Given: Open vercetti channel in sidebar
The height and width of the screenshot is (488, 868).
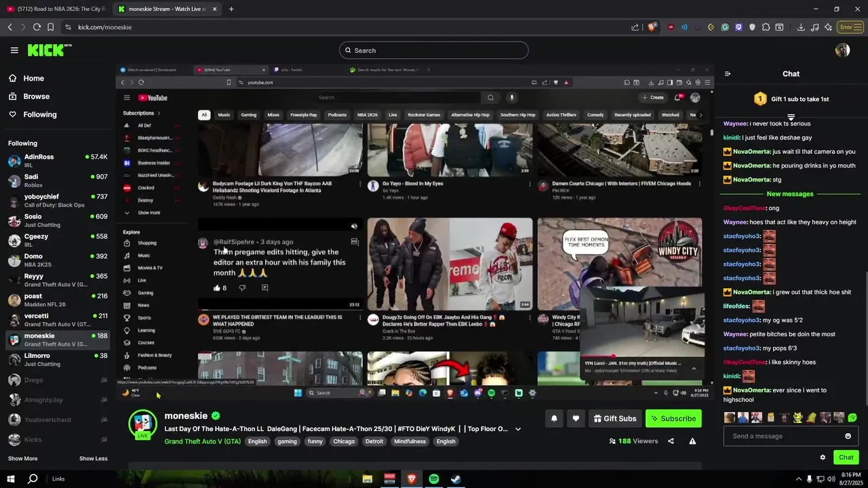Looking at the screenshot, I should pyautogui.click(x=58, y=320).
